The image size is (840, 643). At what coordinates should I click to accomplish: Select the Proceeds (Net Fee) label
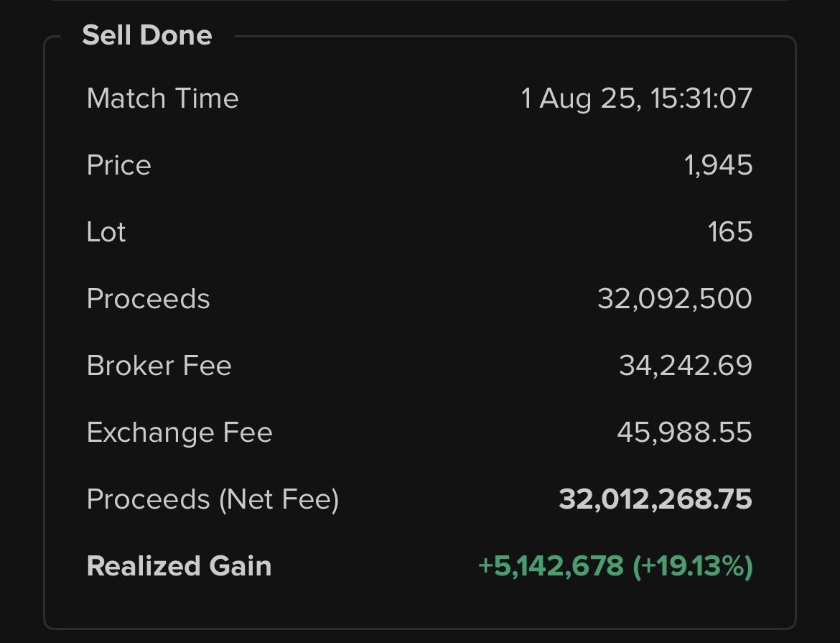pyautogui.click(x=213, y=500)
